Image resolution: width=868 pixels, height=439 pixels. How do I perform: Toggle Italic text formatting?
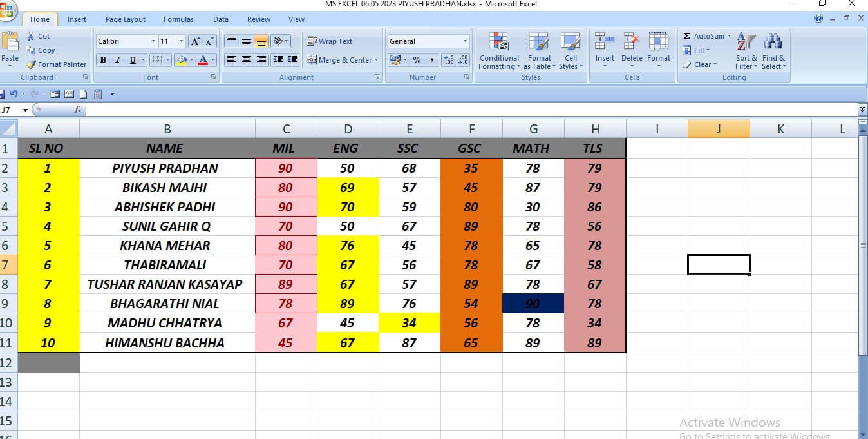point(118,60)
